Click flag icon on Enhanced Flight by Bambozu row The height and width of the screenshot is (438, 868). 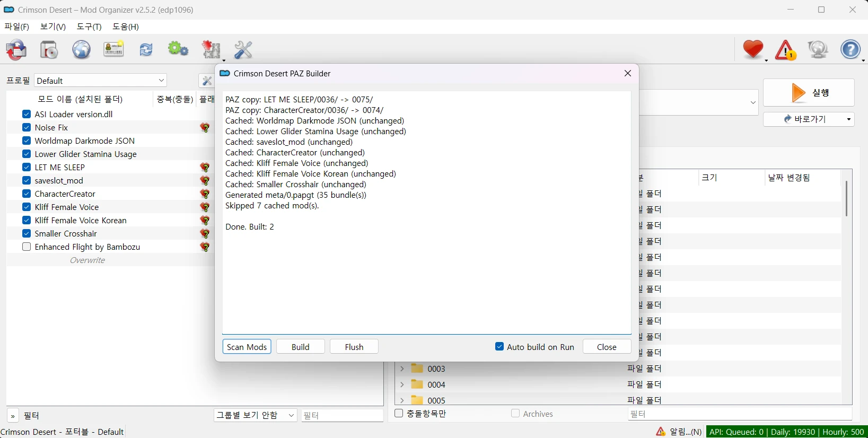(x=205, y=247)
